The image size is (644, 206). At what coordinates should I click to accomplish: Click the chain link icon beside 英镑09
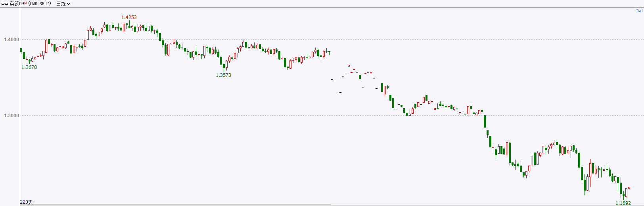(5, 4)
